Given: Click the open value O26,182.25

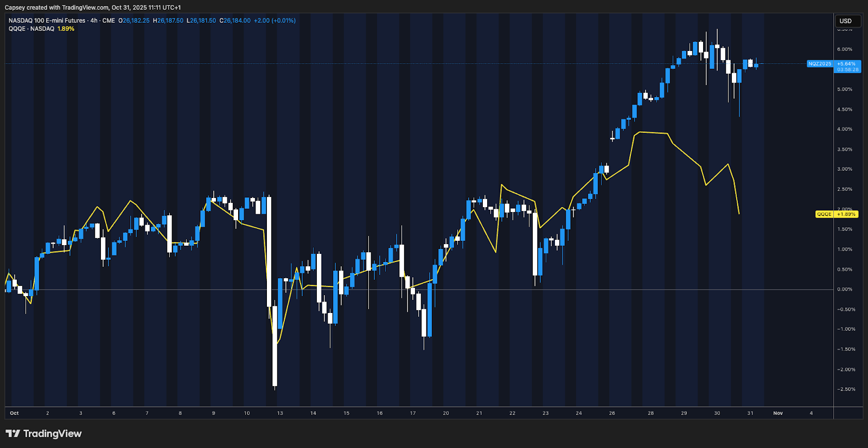Looking at the screenshot, I should tap(134, 21).
